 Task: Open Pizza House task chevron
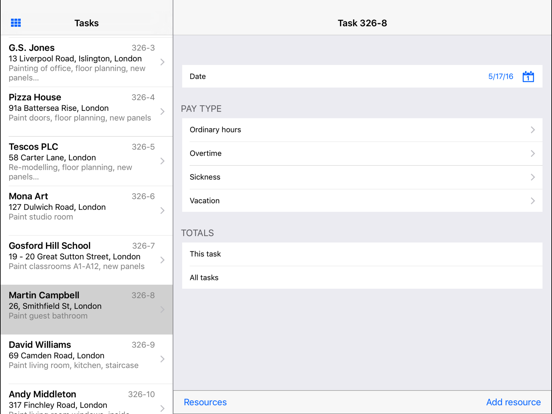pyautogui.click(x=162, y=112)
